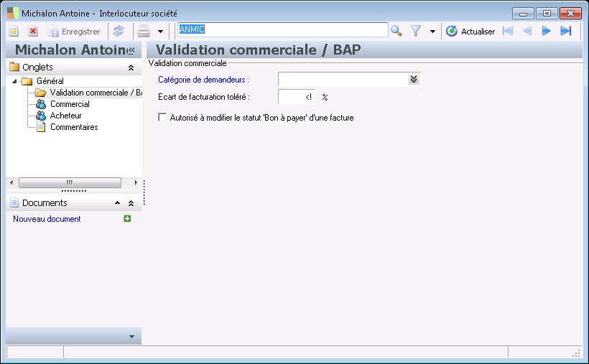Click the window resize grip
589x364 pixels.
577,353
